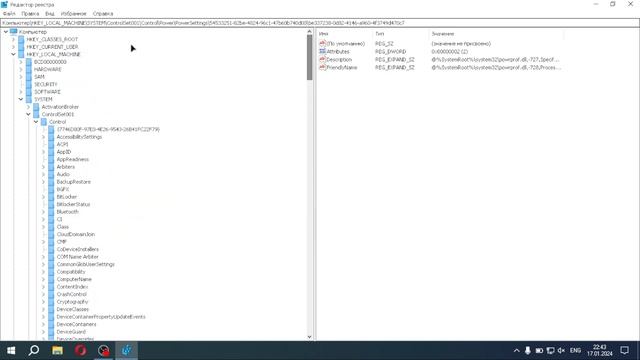
Task: Select the SAM folder icon
Action: tap(29, 77)
